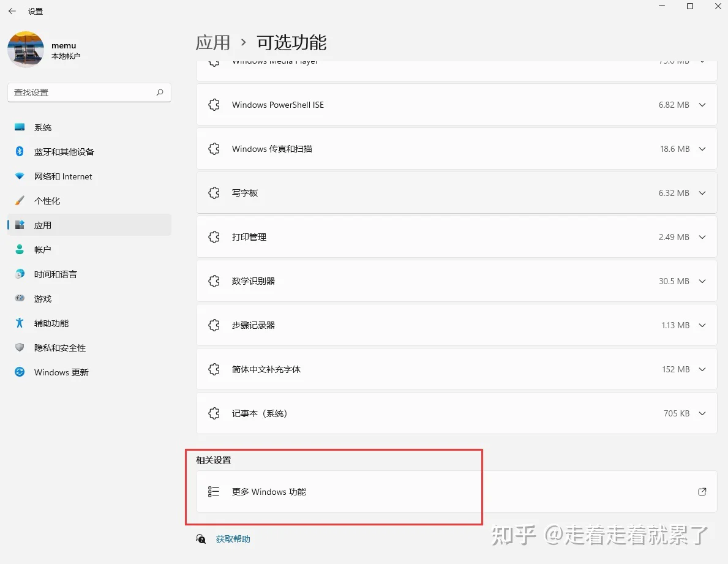Click the gear icon for Windows 传真和扫描
728x564 pixels.
(x=214, y=149)
